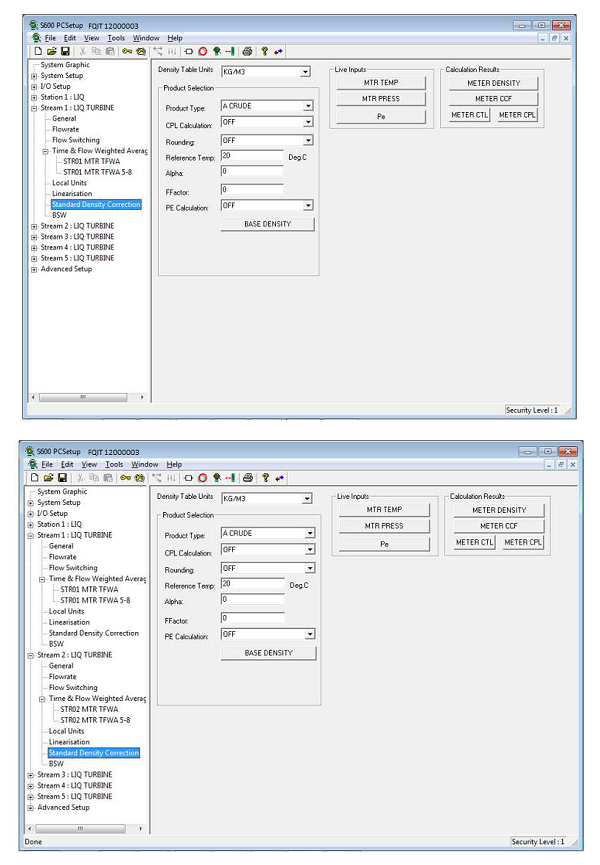Click the Save floppy icon in top window
600x865 pixels.
click(65, 51)
